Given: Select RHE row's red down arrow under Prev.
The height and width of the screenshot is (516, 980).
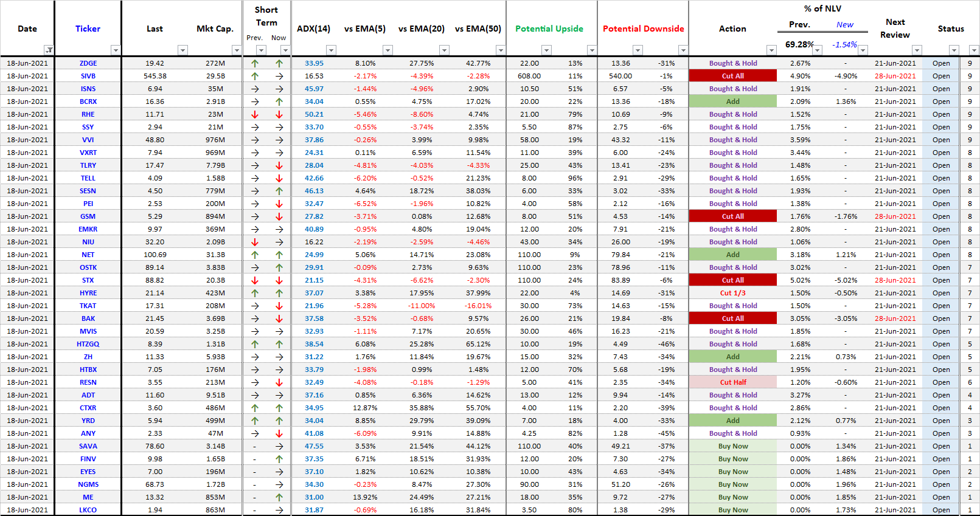Looking at the screenshot, I should pyautogui.click(x=255, y=114).
